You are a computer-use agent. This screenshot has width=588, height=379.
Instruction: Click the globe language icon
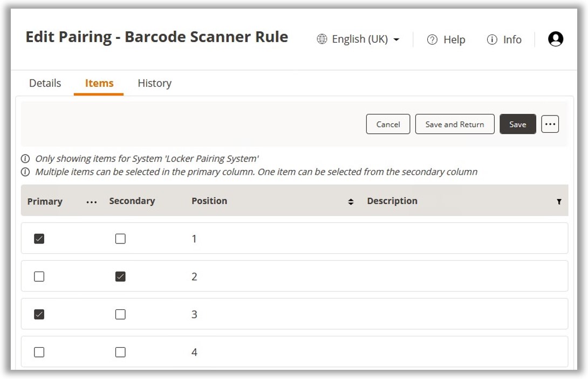[322, 39]
